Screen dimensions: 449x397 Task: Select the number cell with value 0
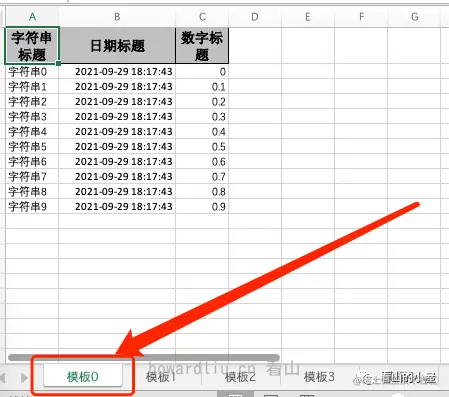tap(202, 71)
